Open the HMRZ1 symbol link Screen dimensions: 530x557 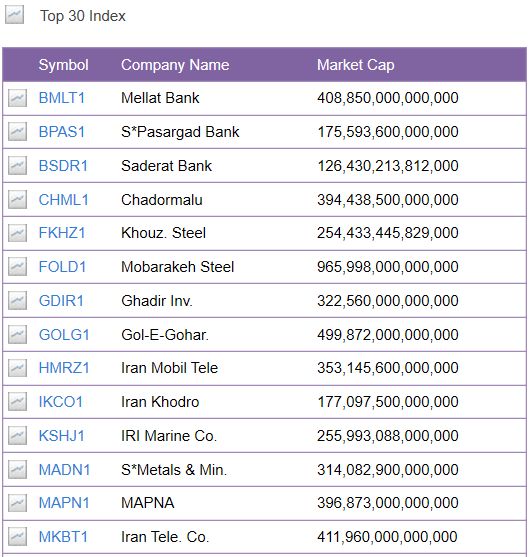pos(64,368)
